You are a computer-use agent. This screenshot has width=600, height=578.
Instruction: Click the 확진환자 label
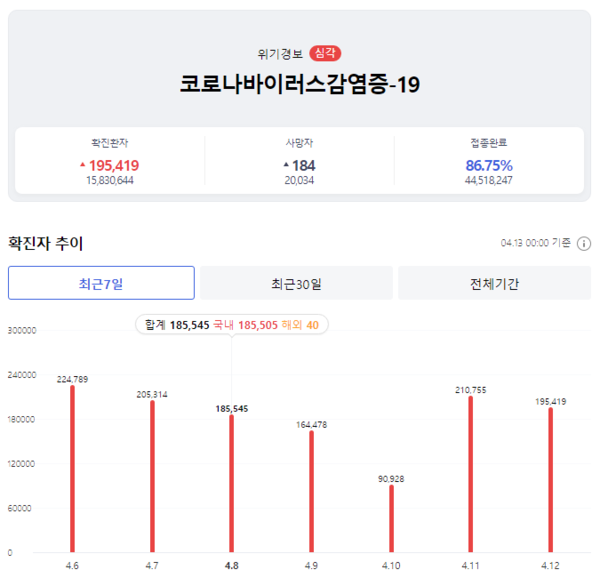click(x=110, y=143)
